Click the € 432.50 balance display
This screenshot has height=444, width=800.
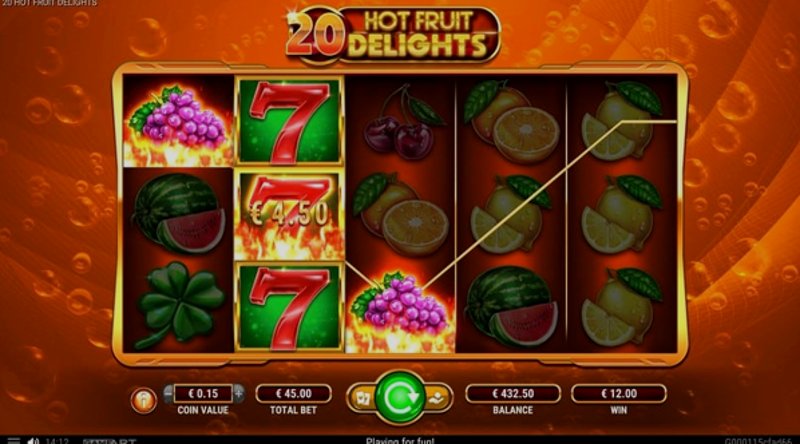tap(513, 393)
